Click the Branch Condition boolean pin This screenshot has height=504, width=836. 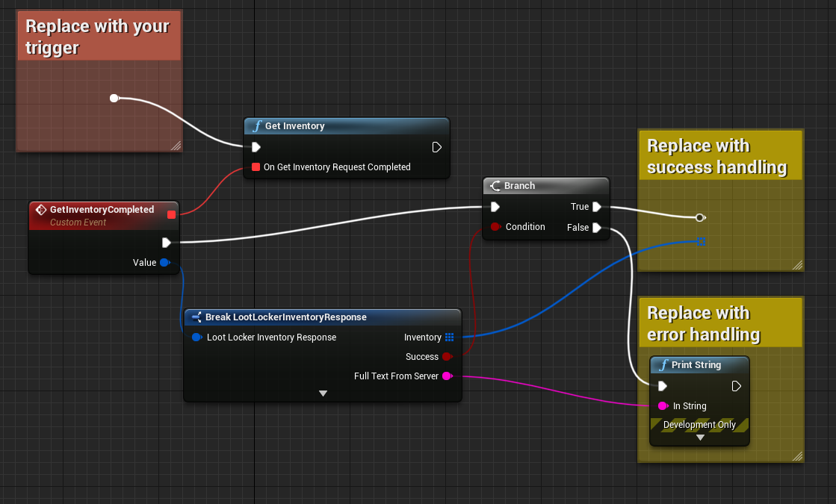[x=495, y=227]
